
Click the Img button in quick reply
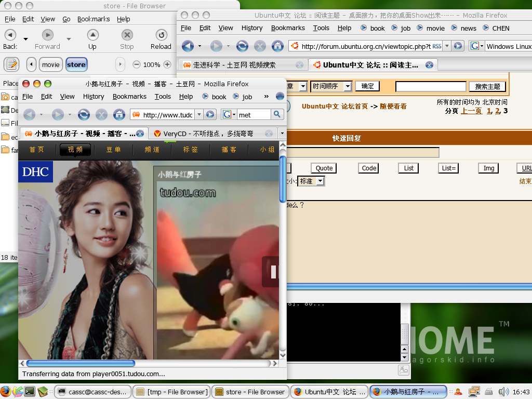[x=488, y=168]
